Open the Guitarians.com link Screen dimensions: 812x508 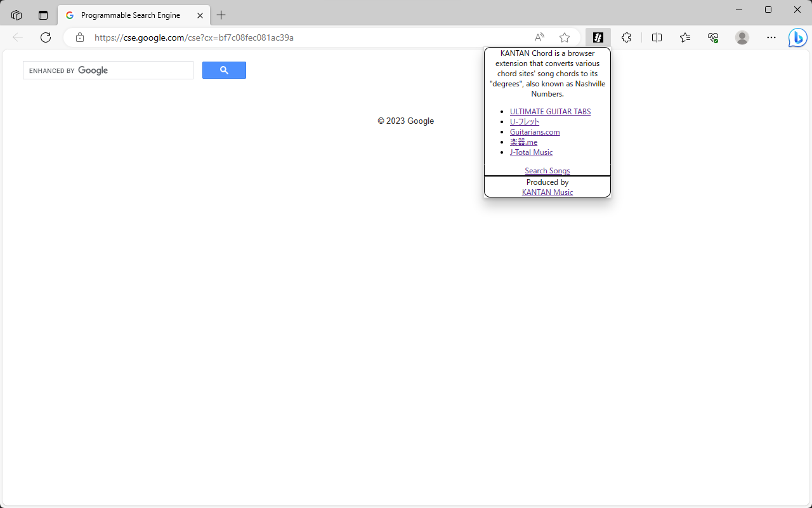click(x=535, y=132)
